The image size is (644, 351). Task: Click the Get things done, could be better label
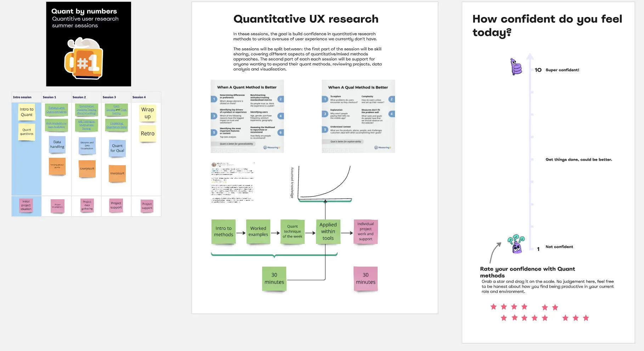[x=579, y=160]
